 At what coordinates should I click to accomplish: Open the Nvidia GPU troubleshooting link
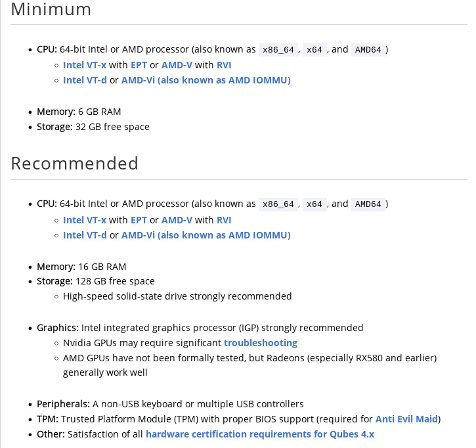[x=261, y=343]
